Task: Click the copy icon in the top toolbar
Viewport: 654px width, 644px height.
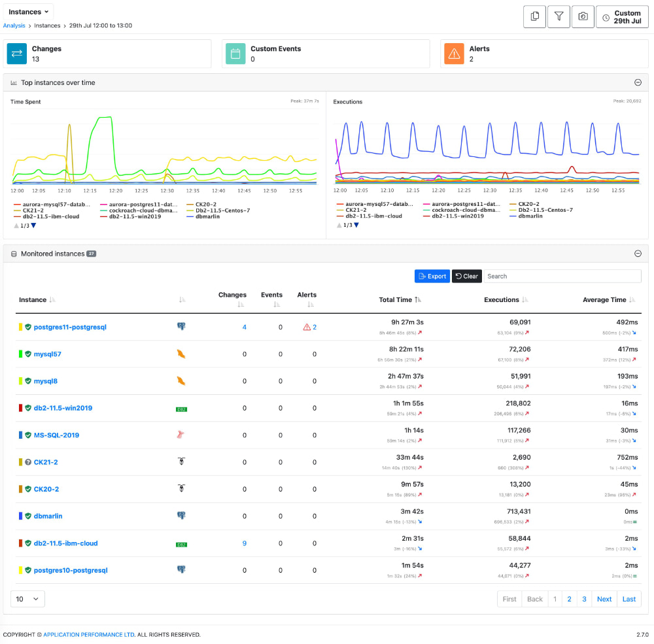Action: point(534,16)
